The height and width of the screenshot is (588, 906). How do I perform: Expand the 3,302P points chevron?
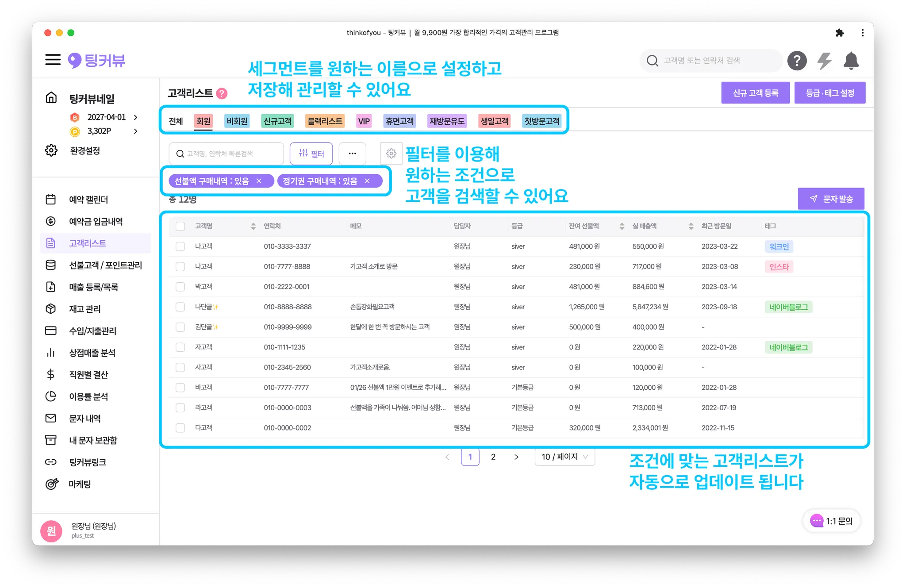coord(136,131)
